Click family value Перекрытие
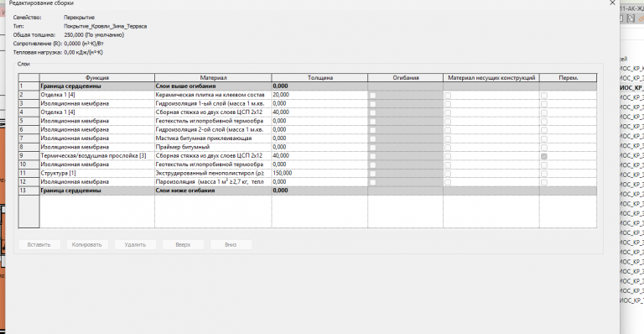Screen dimensions: 644x334 coord(80,18)
